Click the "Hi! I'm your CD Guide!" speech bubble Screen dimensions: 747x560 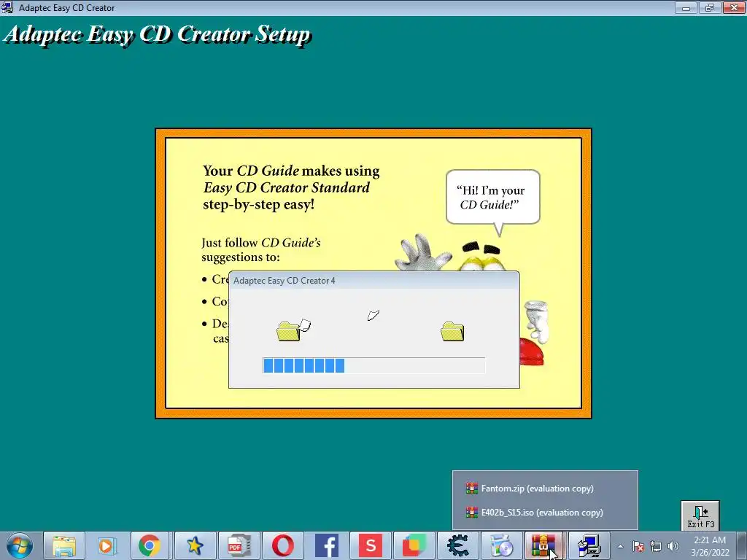(492, 198)
